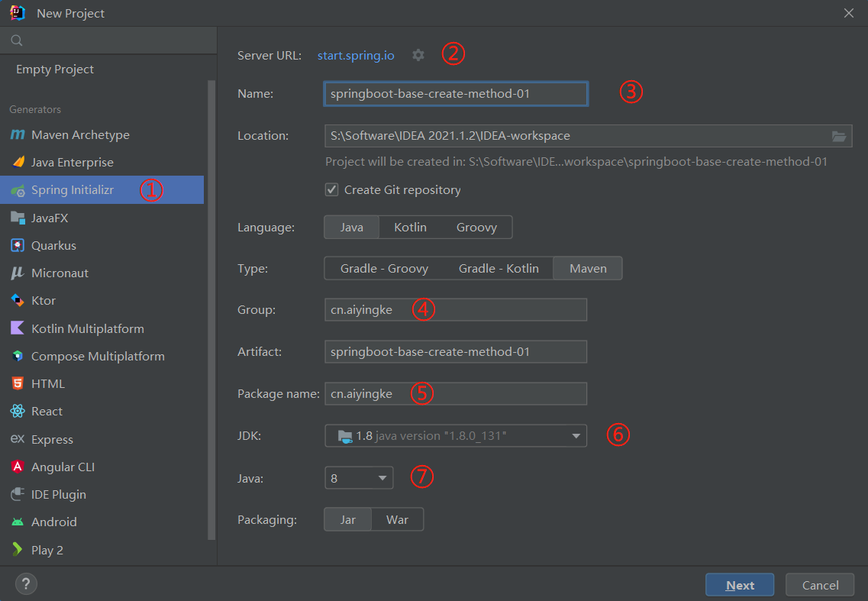Image resolution: width=868 pixels, height=601 pixels.
Task: Choose Empty Project in sidebar
Action: click(x=55, y=69)
